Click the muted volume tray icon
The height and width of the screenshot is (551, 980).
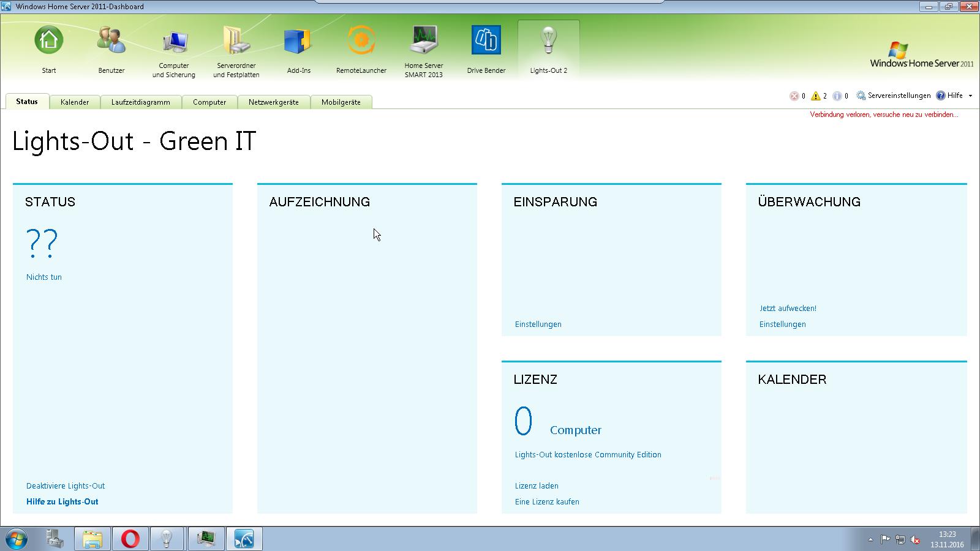click(x=915, y=540)
